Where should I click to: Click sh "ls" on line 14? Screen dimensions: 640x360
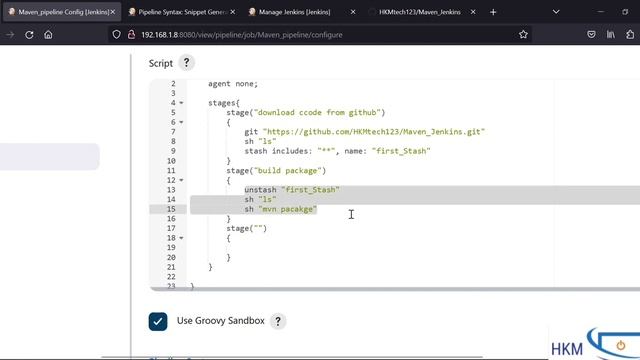click(x=260, y=200)
